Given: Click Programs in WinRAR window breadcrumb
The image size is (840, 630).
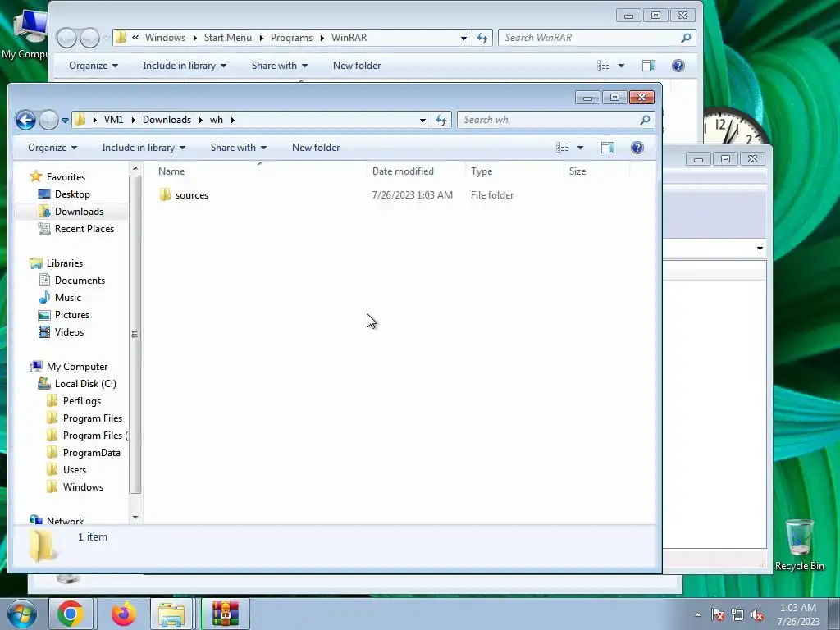Looking at the screenshot, I should (x=291, y=38).
